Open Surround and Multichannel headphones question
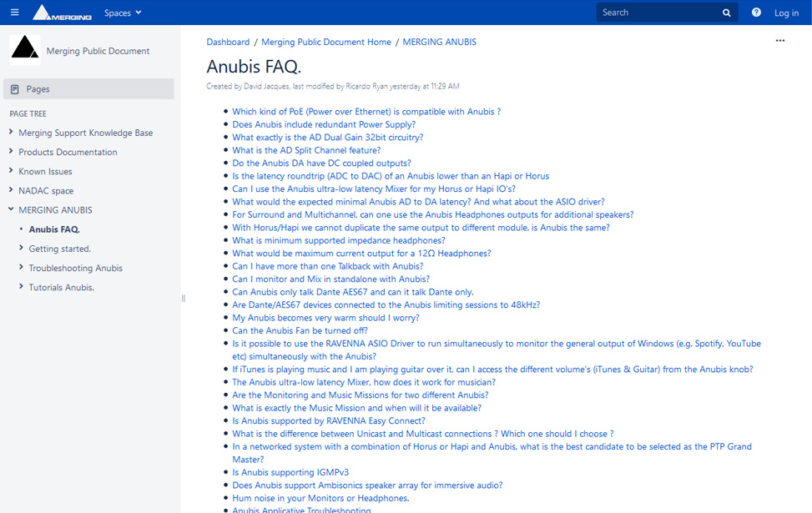This screenshot has height=513, width=812. 433,214
